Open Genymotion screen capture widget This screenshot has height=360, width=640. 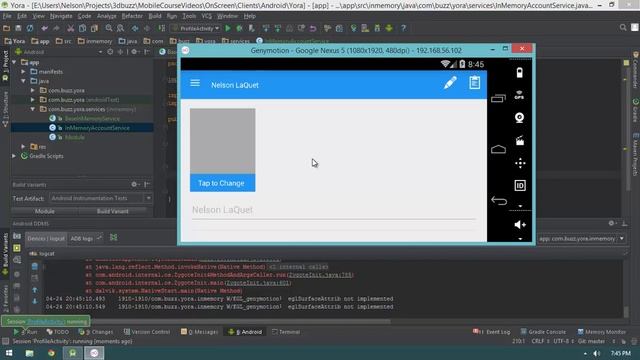(x=519, y=141)
